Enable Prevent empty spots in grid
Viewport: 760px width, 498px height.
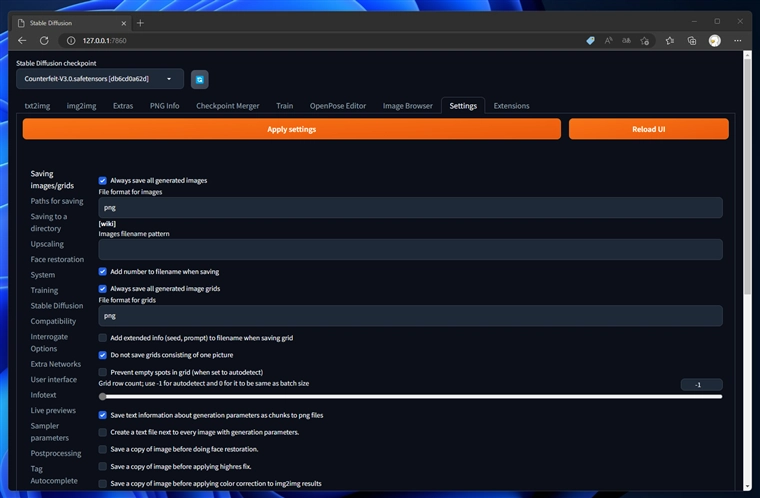[x=102, y=372]
